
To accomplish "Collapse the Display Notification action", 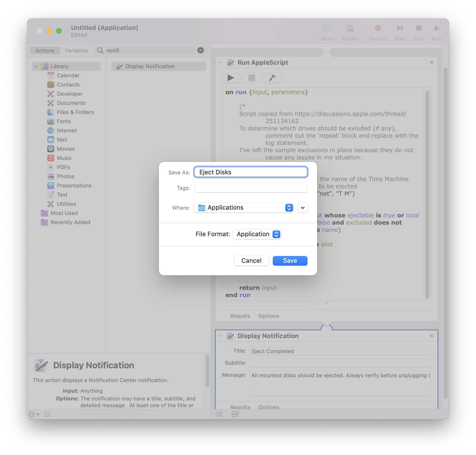I will click(221, 336).
